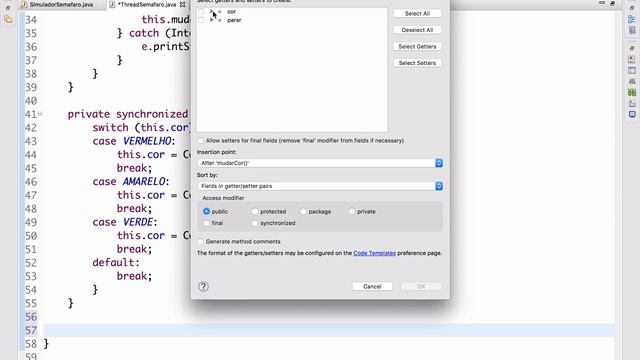Open the Progress view icon in the right sidebar
Image resolution: width=640 pixels, height=360 pixels.
coord(632,104)
